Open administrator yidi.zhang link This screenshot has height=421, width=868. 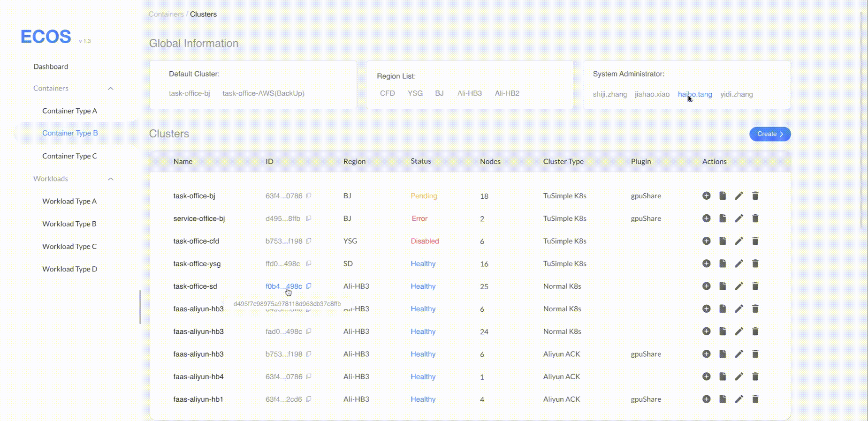click(x=737, y=94)
